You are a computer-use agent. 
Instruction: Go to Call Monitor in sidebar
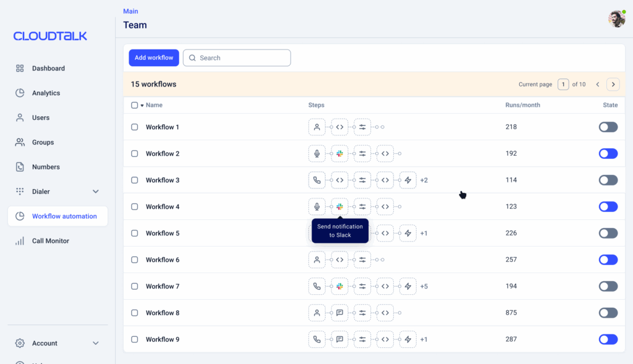pyautogui.click(x=51, y=241)
